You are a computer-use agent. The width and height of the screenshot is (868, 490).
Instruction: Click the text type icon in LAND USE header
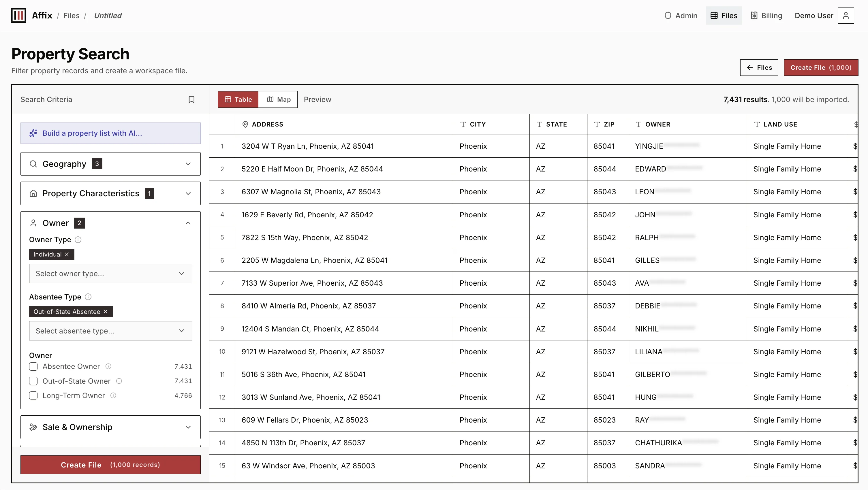[757, 124]
